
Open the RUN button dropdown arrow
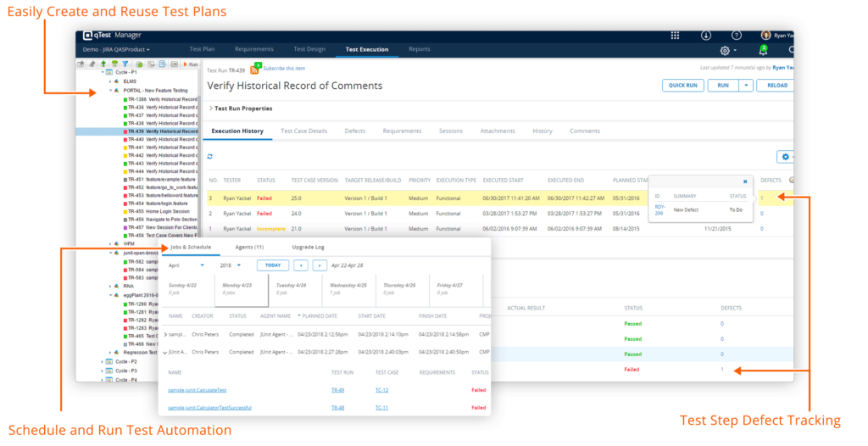[x=746, y=86]
